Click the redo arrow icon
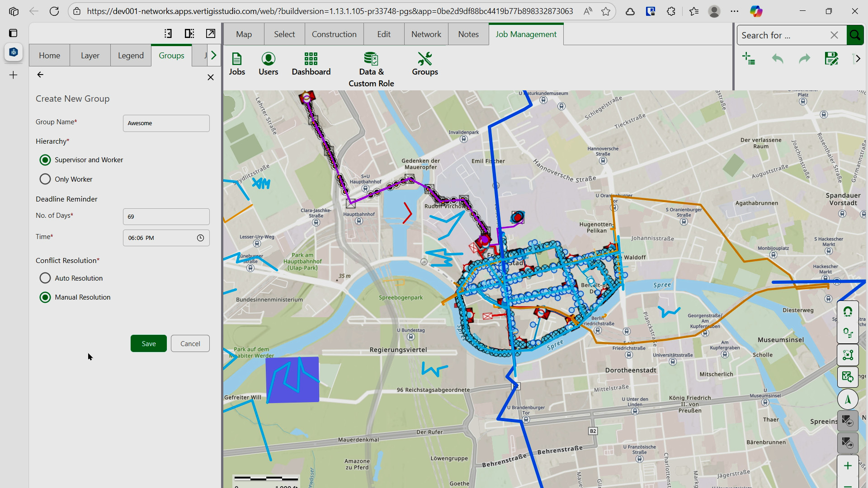This screenshot has height=488, width=868. pos(805,59)
